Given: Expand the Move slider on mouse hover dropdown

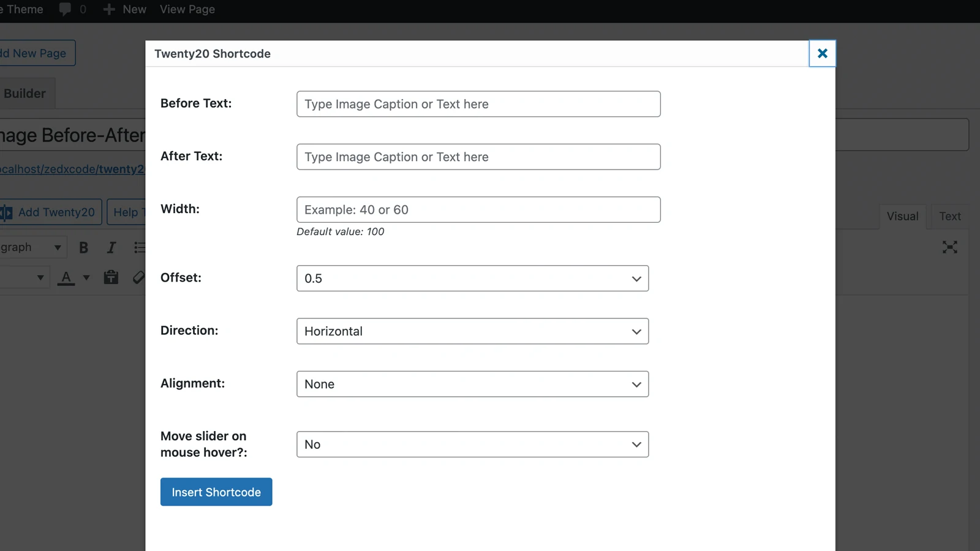Looking at the screenshot, I should 472,444.
